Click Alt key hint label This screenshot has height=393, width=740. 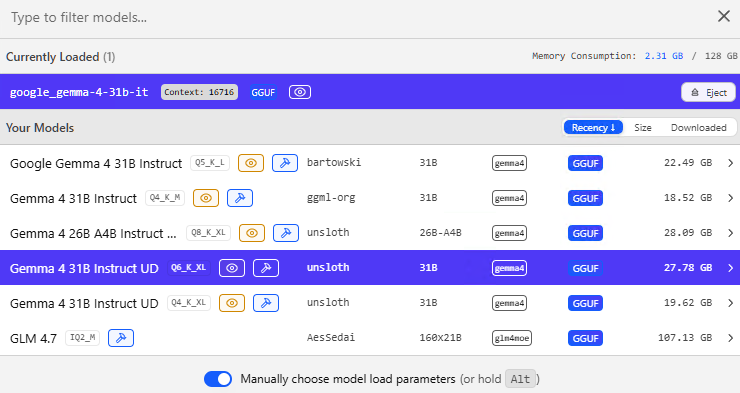pyautogui.click(x=520, y=379)
